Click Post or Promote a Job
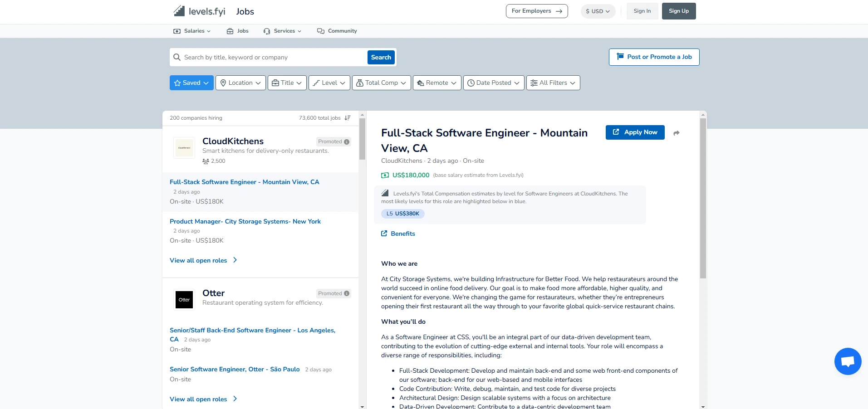868x409 pixels. pos(654,57)
